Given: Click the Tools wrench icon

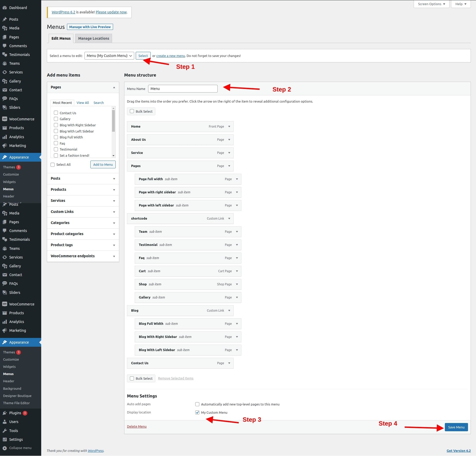Looking at the screenshot, I should point(5,431).
